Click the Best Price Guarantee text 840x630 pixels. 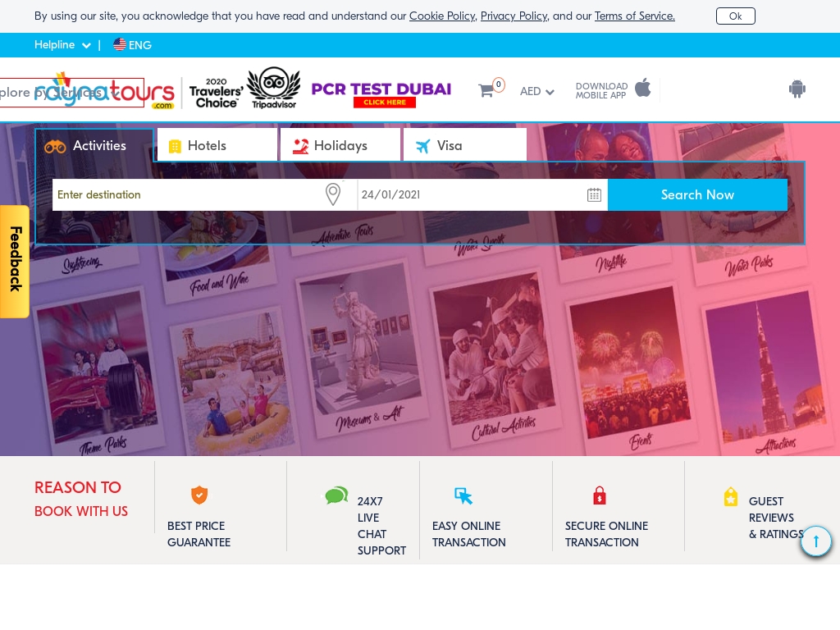(199, 534)
